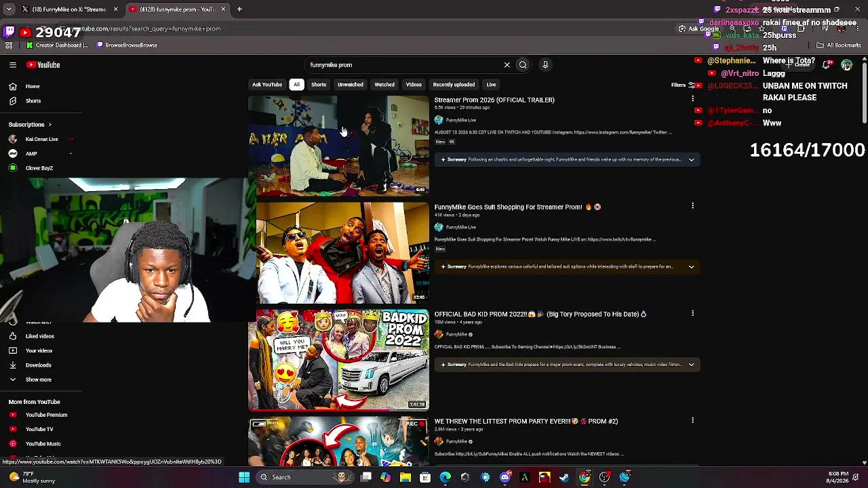The width and height of the screenshot is (868, 488).
Task: Open a new browser tab
Action: 239,9
